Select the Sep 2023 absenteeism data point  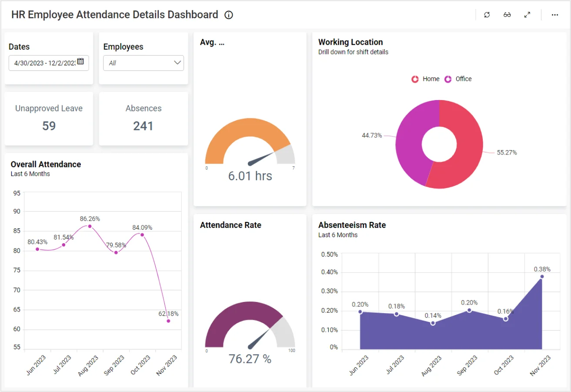click(x=469, y=310)
